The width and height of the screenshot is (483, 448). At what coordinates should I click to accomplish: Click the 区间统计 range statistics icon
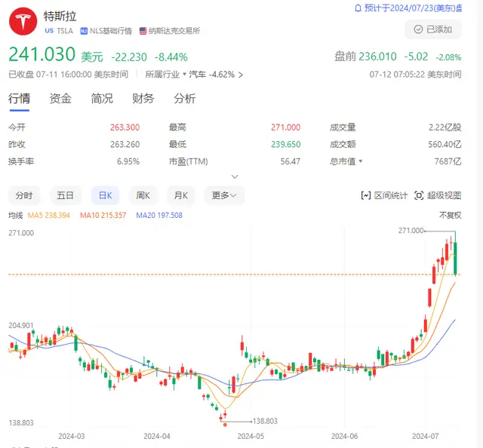(x=365, y=195)
